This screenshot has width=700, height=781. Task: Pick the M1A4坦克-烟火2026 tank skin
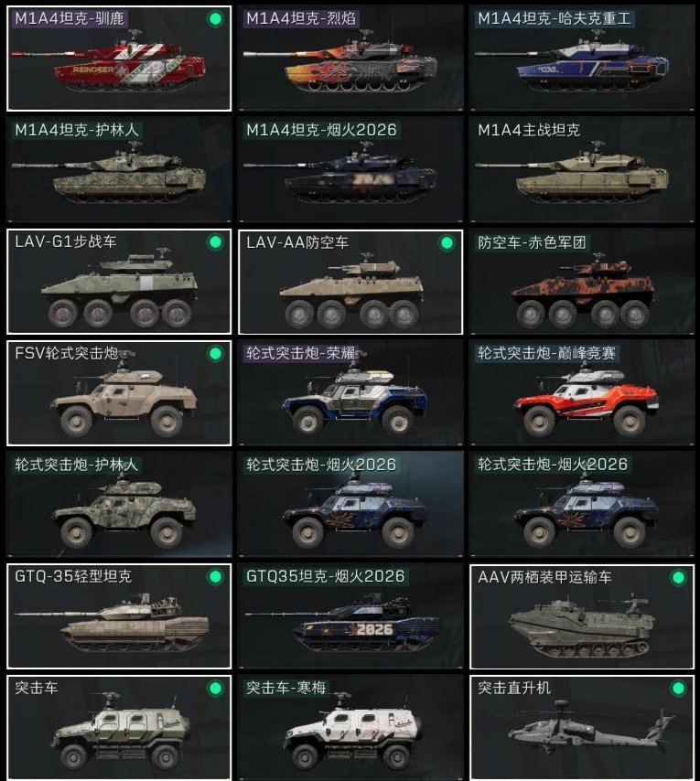tap(350, 169)
